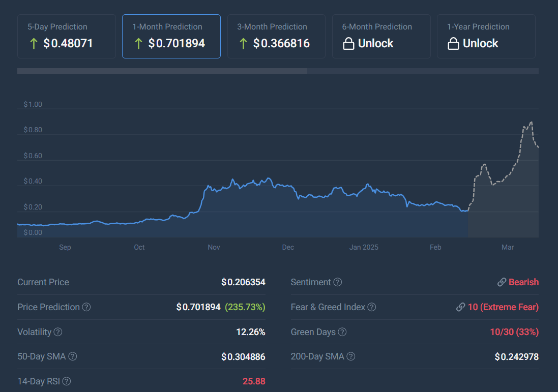The width and height of the screenshot is (558, 392).
Task: Switch to the 3-Month Prediction tab
Action: tap(276, 36)
